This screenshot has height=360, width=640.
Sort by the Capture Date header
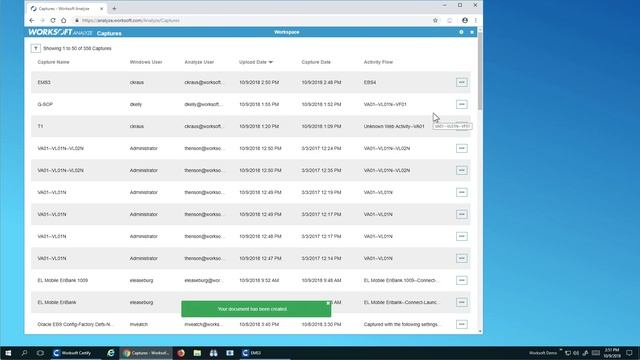(x=316, y=62)
